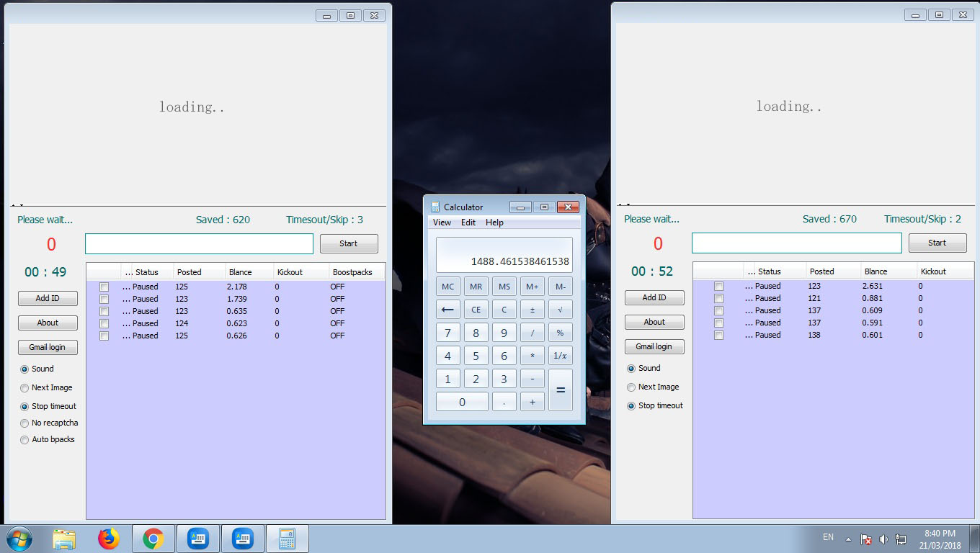Image resolution: width=980 pixels, height=553 pixels.
Task: Tick the checkbox for the 2.631 balance row
Action: tap(718, 286)
